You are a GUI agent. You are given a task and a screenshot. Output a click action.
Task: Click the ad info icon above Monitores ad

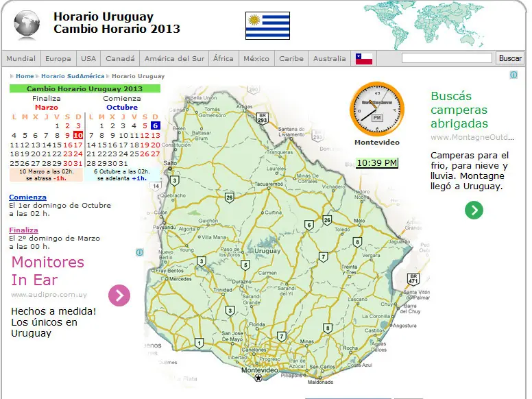[139, 252]
